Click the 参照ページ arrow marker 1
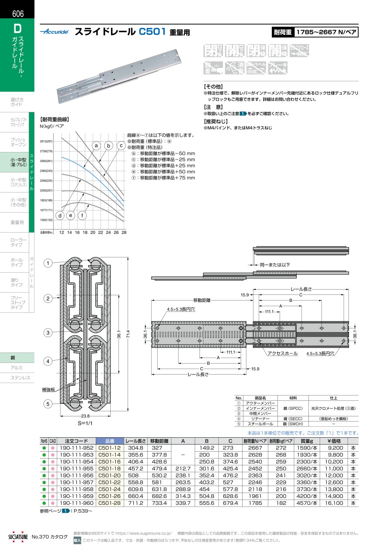392x554 pixels. click(x=65, y=510)
